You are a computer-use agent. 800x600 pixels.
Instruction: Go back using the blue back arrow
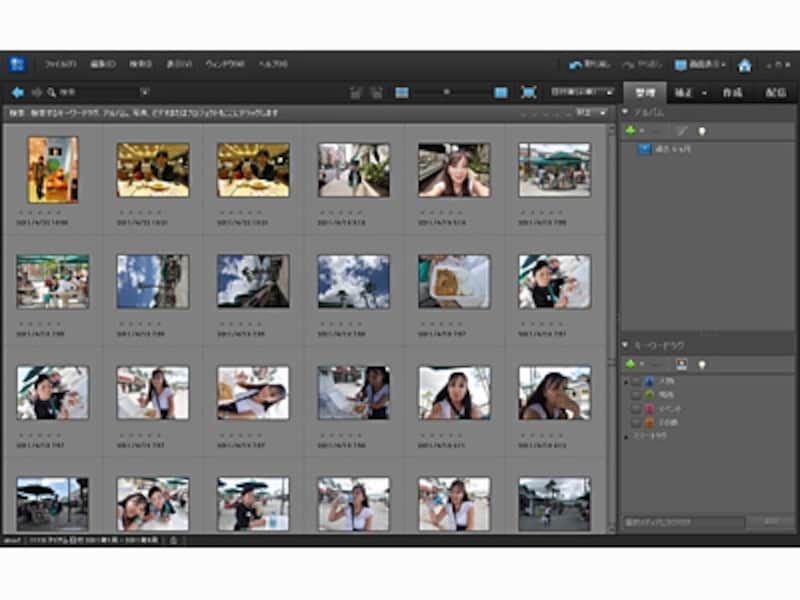point(18,92)
